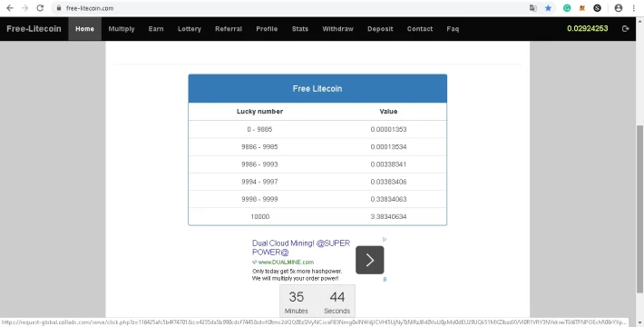Click the small ad provider icon below AdChoices

point(385,279)
